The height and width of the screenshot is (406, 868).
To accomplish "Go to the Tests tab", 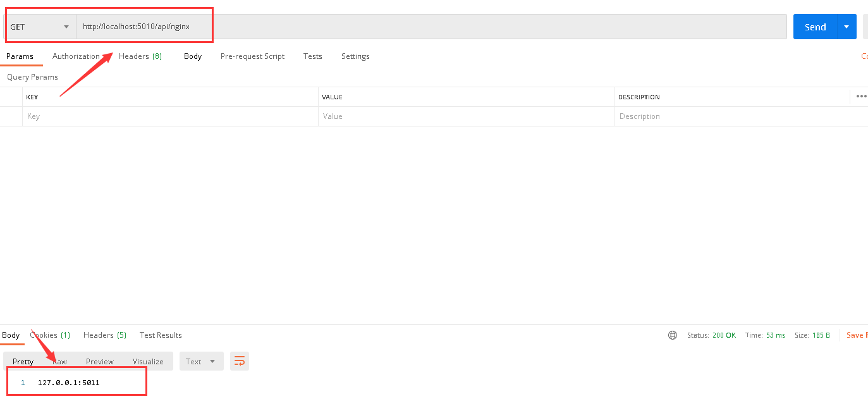I will [312, 56].
